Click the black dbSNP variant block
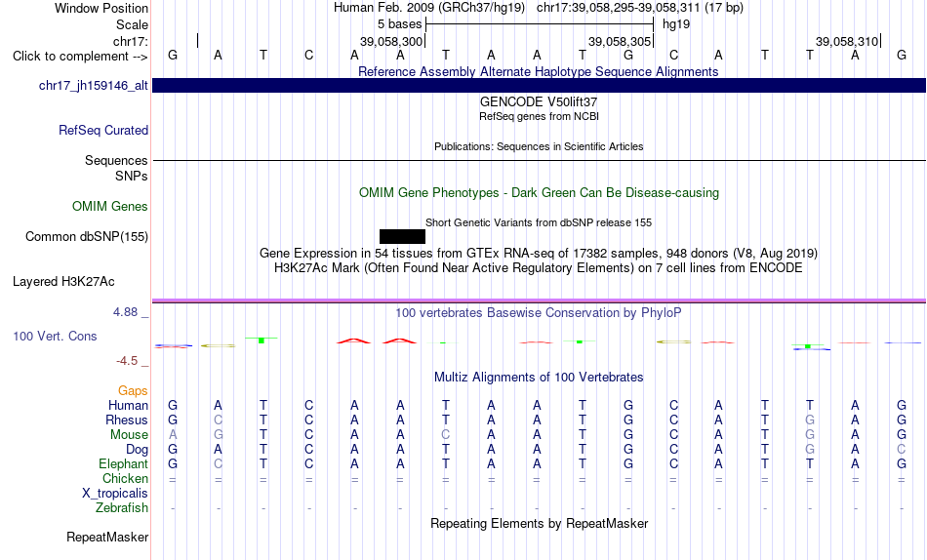 [402, 236]
